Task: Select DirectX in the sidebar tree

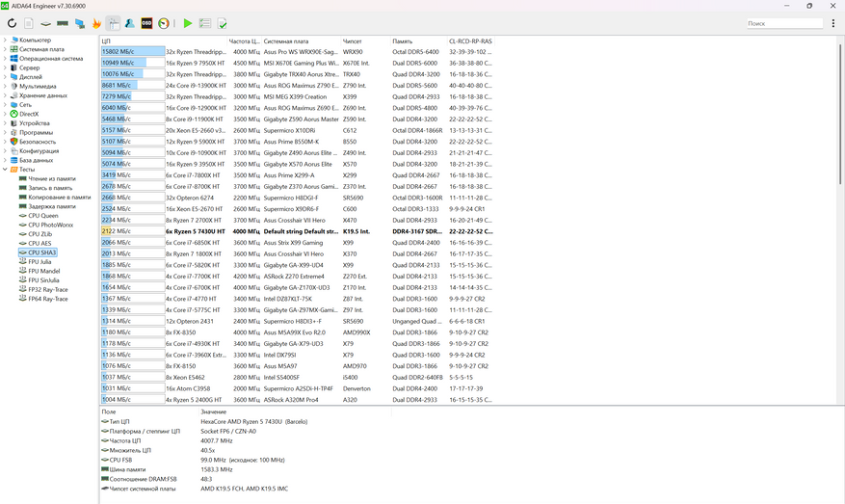Action: tap(29, 114)
